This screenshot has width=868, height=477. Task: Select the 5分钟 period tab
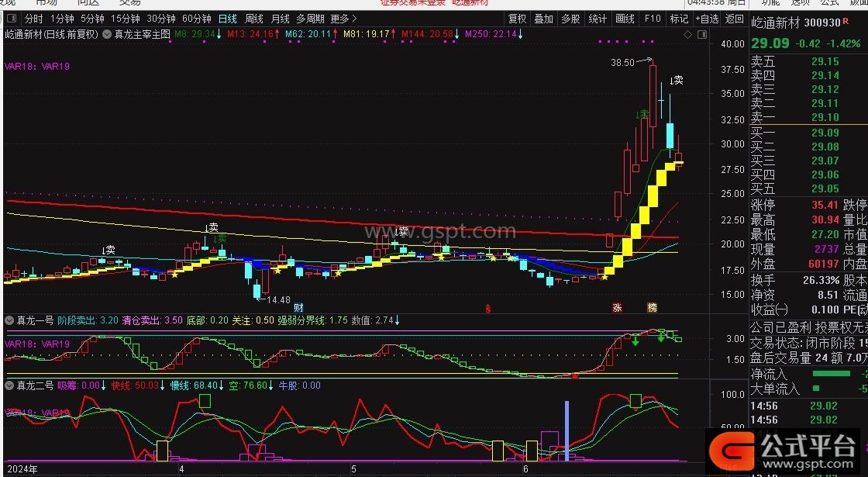click(x=92, y=19)
